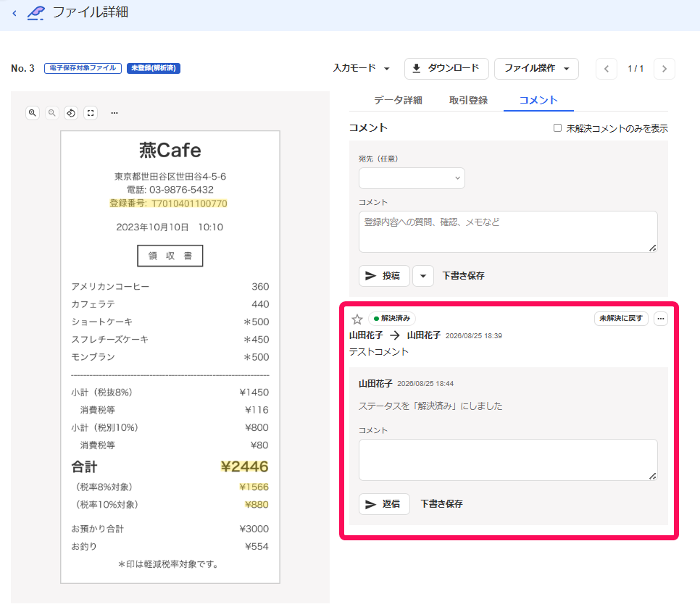
Task: Click the 未登録(解析済) status badge
Action: tap(154, 68)
